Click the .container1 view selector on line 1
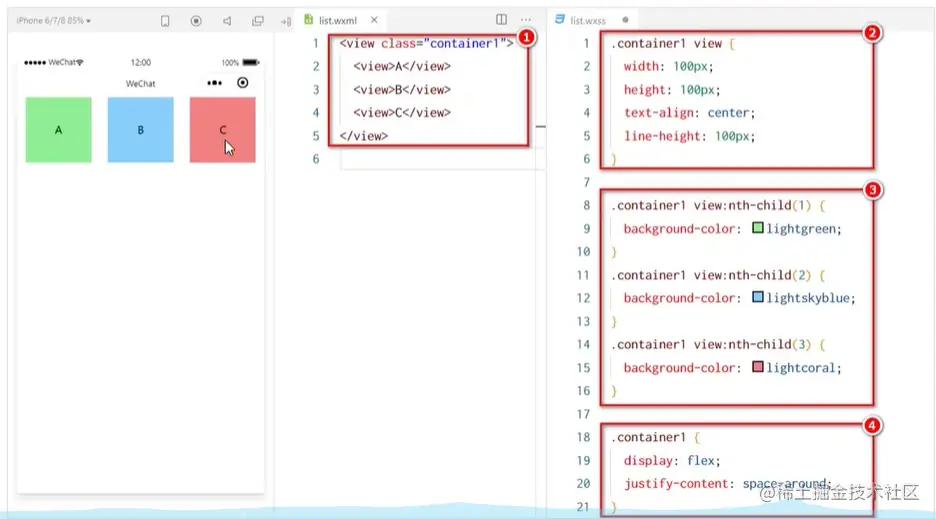Screen dimensions: 936x519 pyautogui.click(x=666, y=43)
